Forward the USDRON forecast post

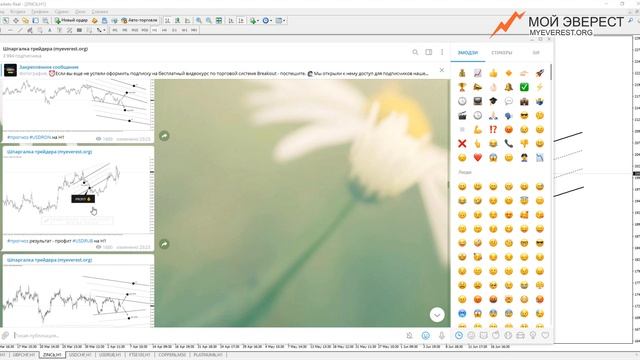164,136
